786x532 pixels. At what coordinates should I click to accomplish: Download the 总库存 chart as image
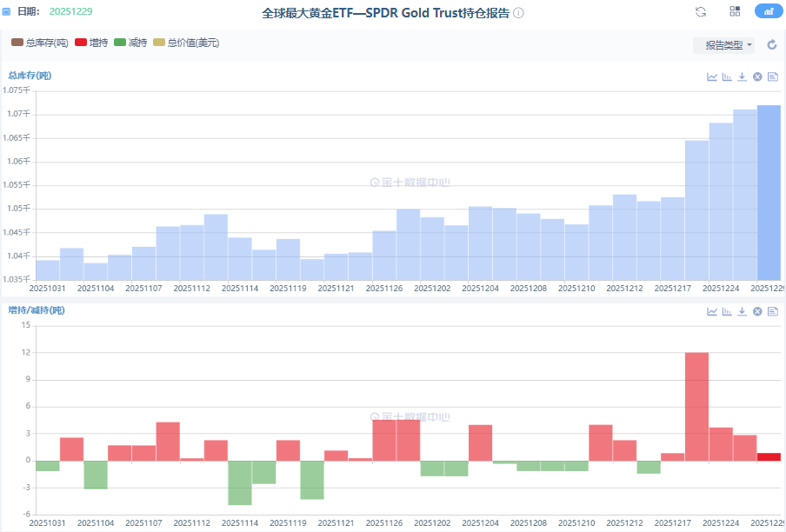coord(742,76)
